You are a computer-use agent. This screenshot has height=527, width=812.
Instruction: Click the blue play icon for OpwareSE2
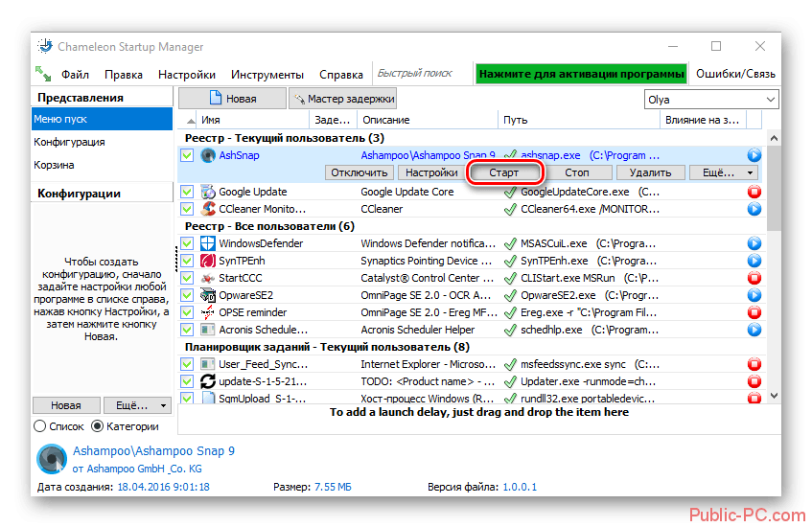(754, 295)
